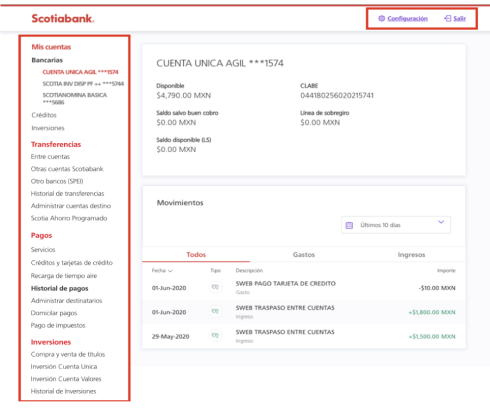The width and height of the screenshot is (490, 408).
Task: Click the type icon for the +$1,800.00 transfer
Action: tap(215, 311)
